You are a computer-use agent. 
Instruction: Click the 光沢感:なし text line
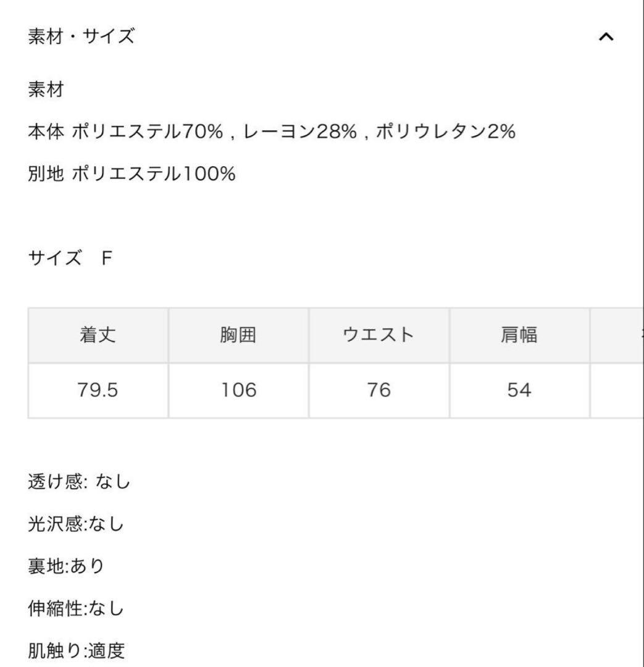(x=77, y=524)
